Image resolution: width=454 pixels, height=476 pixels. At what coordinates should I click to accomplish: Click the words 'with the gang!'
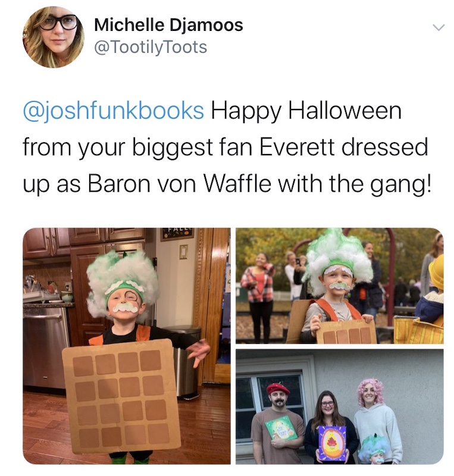(355, 184)
